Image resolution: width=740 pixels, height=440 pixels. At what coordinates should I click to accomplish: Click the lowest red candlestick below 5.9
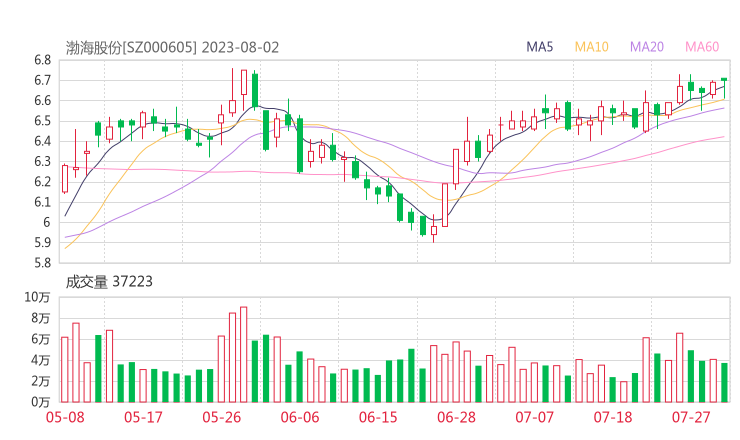[434, 230]
